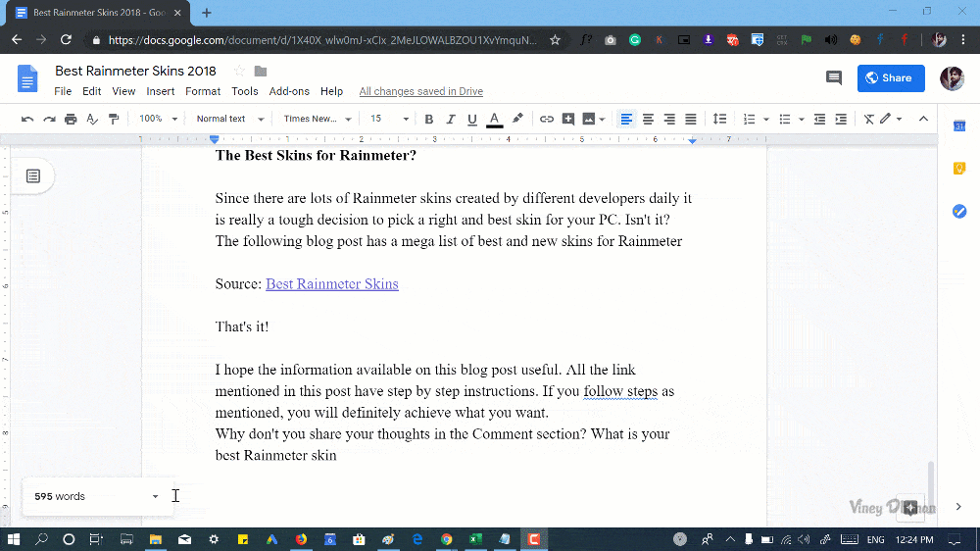Click the Insert link icon
Viewport: 980px width, 551px height.
pos(546,119)
